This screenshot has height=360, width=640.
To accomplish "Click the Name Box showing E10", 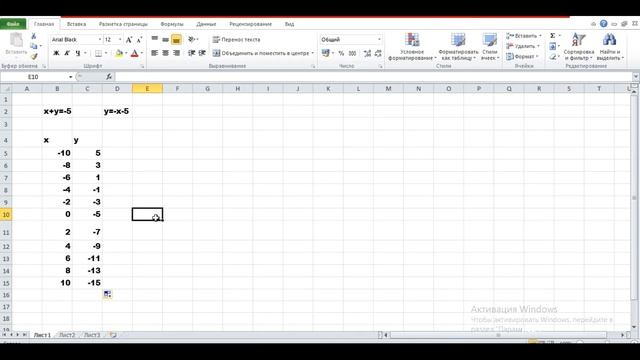I will pyautogui.click(x=33, y=77).
